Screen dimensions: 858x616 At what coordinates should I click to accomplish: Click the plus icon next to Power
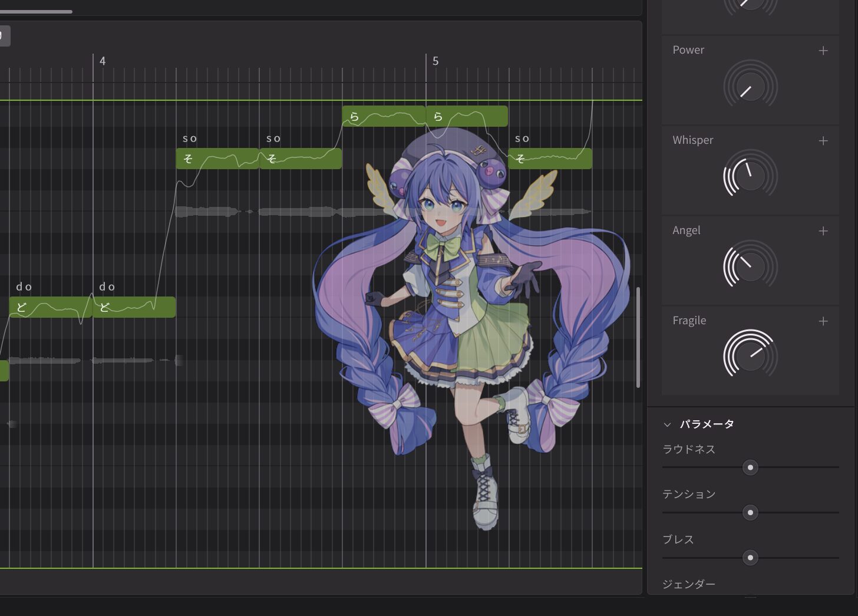click(823, 51)
